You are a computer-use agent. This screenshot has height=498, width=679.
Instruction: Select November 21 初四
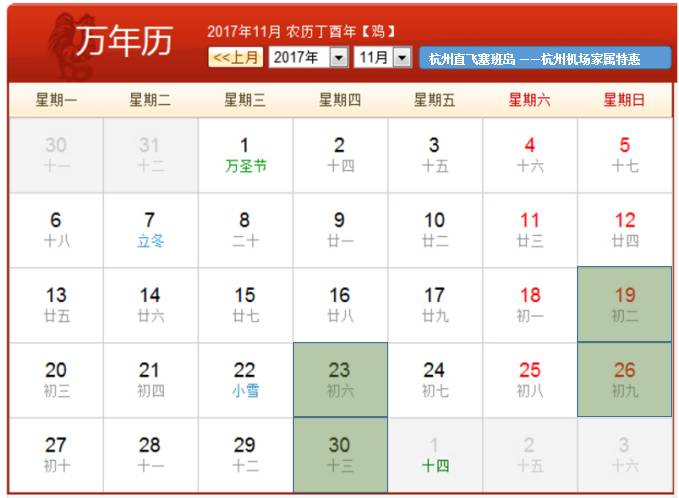[x=151, y=380]
